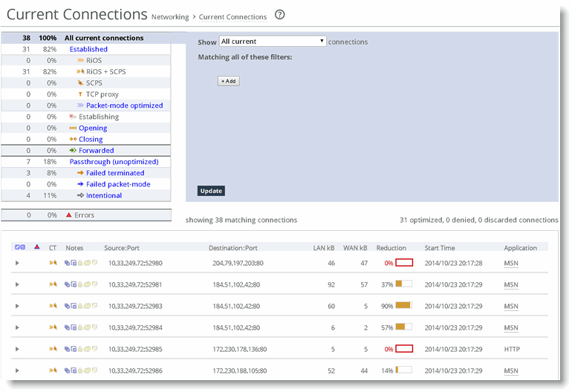Image resolution: width=572 pixels, height=392 pixels.
Task: Click the blue Failed packet-mode arrow icon
Action: tap(80, 184)
